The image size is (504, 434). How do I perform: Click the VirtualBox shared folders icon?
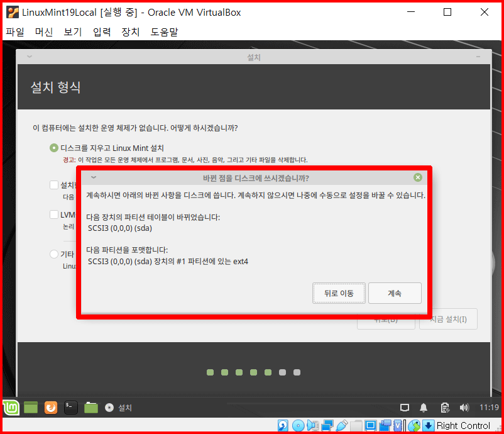coord(356,426)
